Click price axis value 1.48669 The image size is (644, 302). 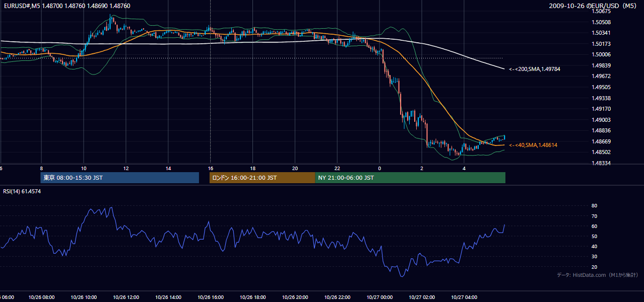(x=601, y=141)
